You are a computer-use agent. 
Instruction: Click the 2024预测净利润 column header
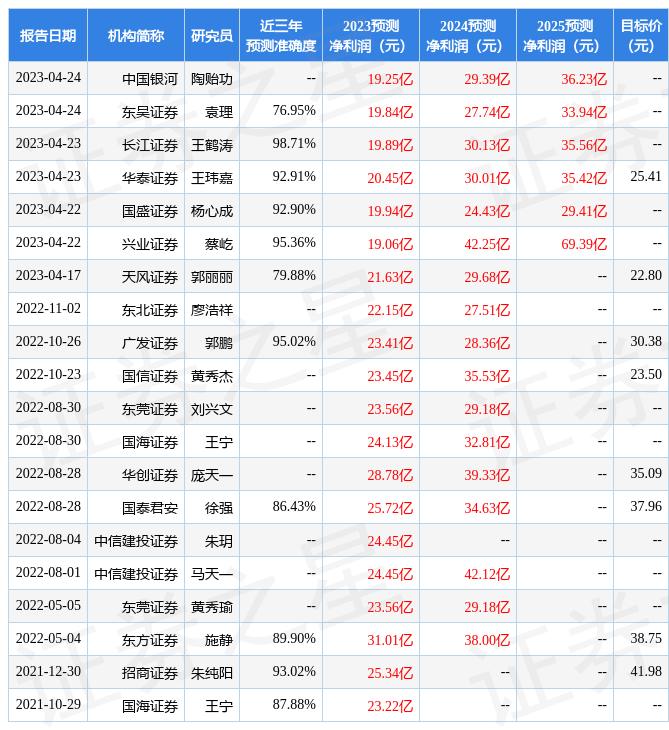coord(468,35)
